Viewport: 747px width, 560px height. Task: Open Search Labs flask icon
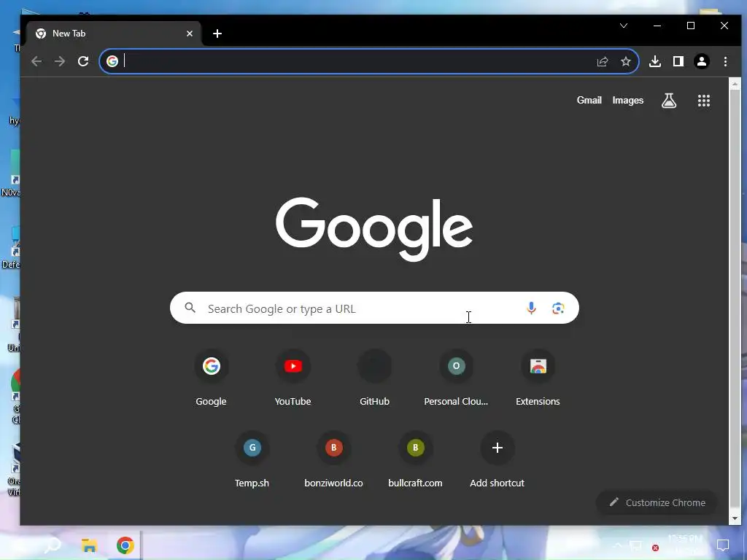pyautogui.click(x=669, y=101)
